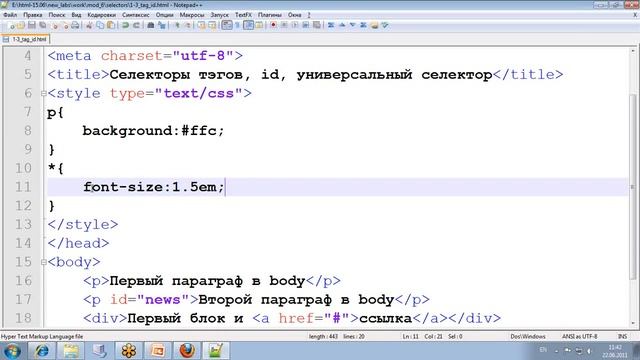Undo the last edit via toolbar
Image resolution: width=640 pixels, height=360 pixels.
(x=126, y=25)
